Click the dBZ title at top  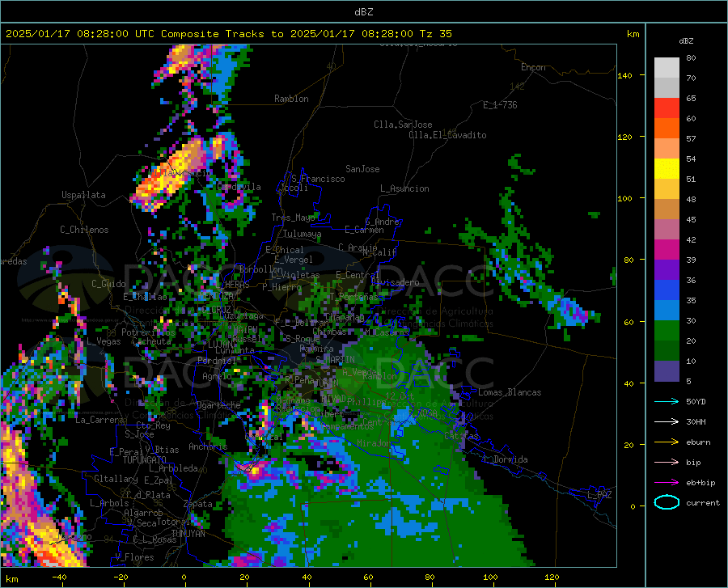click(x=364, y=12)
